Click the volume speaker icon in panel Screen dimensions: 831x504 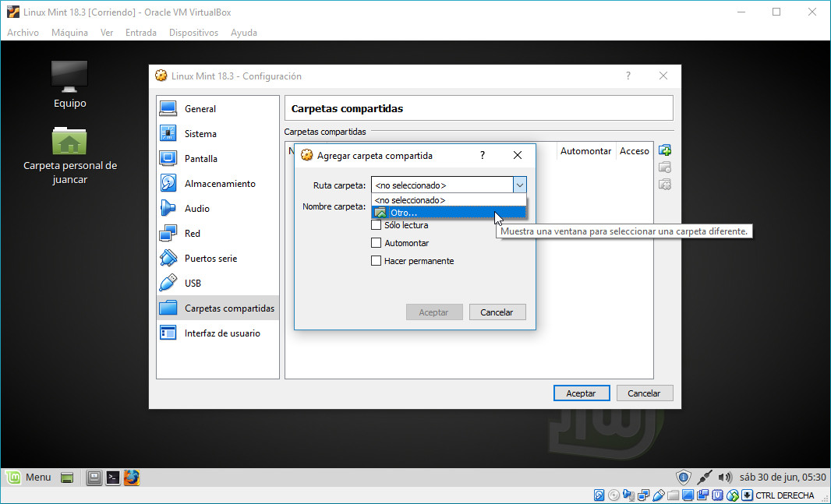(x=725, y=478)
